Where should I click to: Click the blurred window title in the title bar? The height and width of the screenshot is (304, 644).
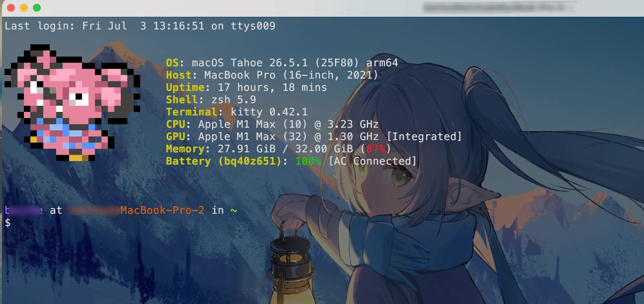[x=499, y=7]
